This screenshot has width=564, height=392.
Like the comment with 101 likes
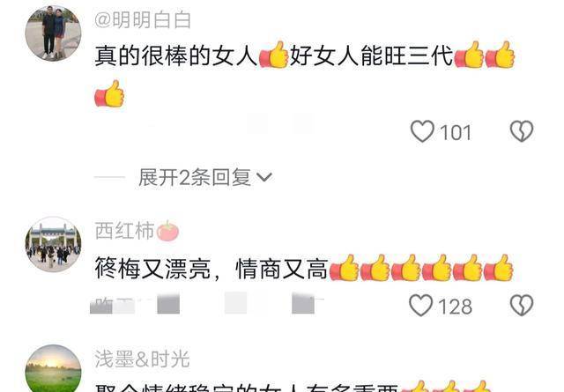[x=422, y=131]
